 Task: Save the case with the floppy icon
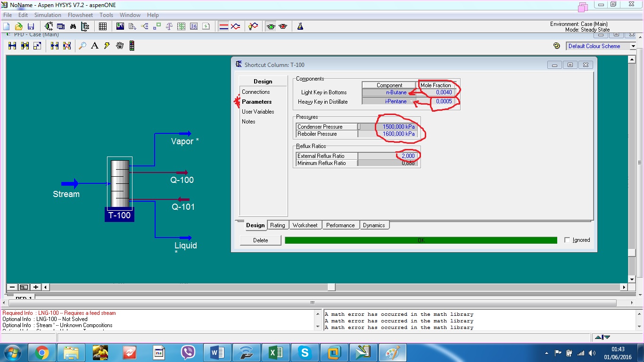point(31,26)
